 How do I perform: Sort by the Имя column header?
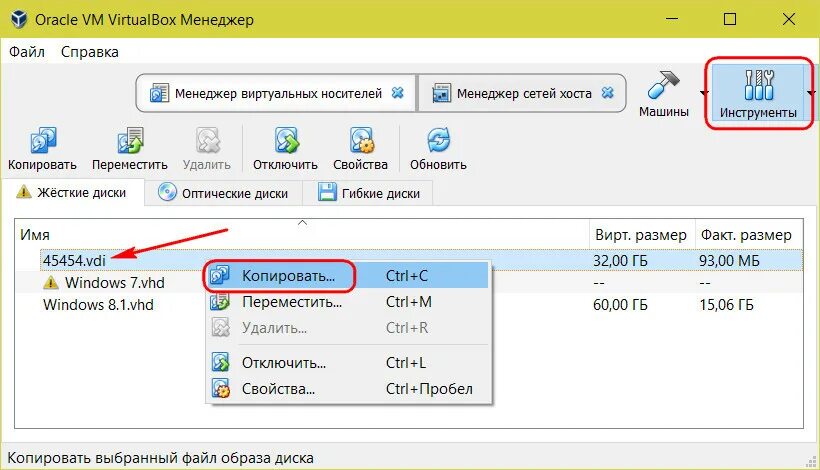[x=302, y=235]
